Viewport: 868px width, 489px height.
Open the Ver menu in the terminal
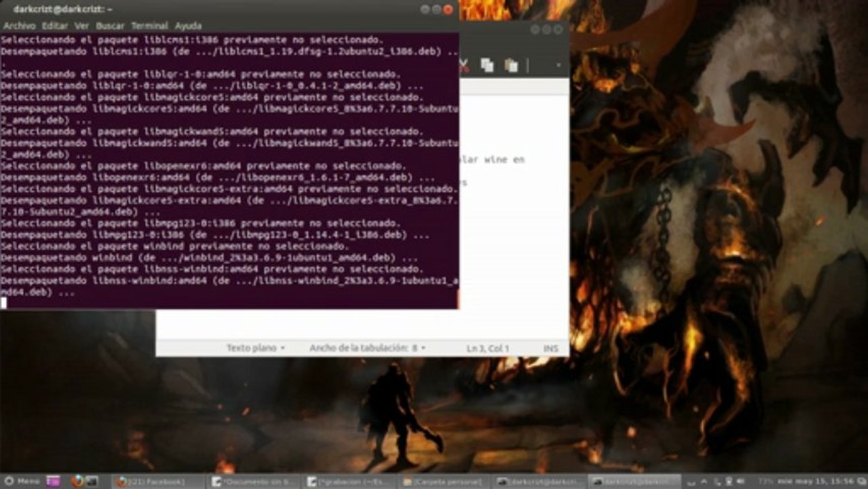pos(81,25)
